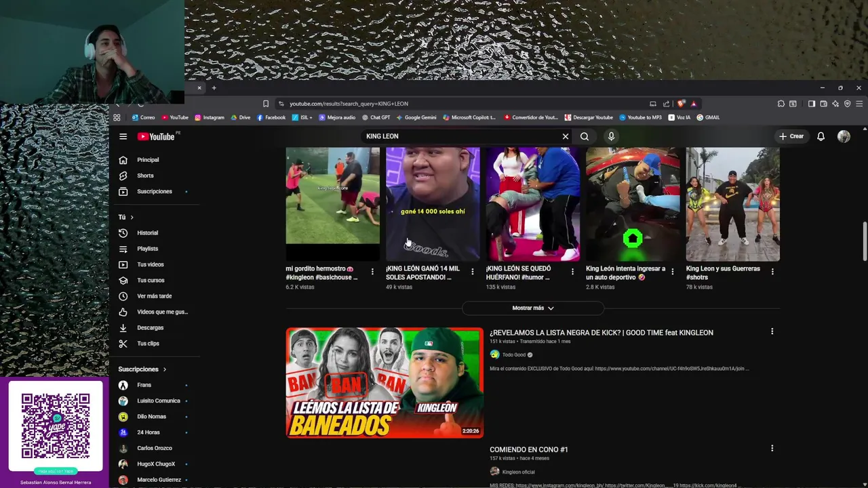Open options for LISTA NEGRA DE KICK video

pyautogui.click(x=772, y=331)
